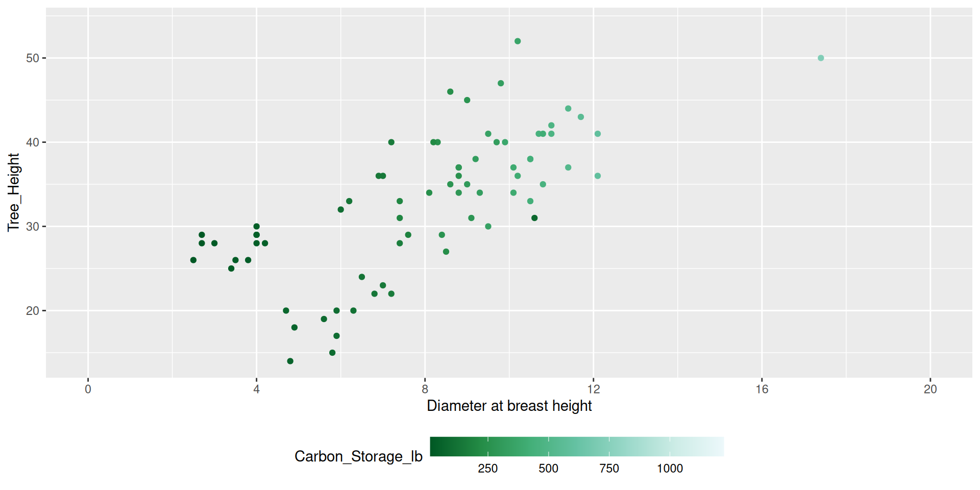This screenshot has width=980, height=490.
Task: Click the 1000 legend label
Action: 670,469
